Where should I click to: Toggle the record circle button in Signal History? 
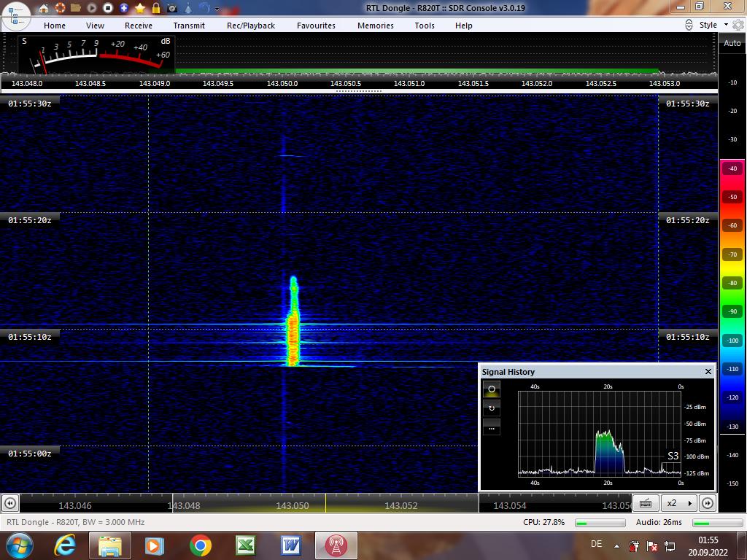[492, 389]
